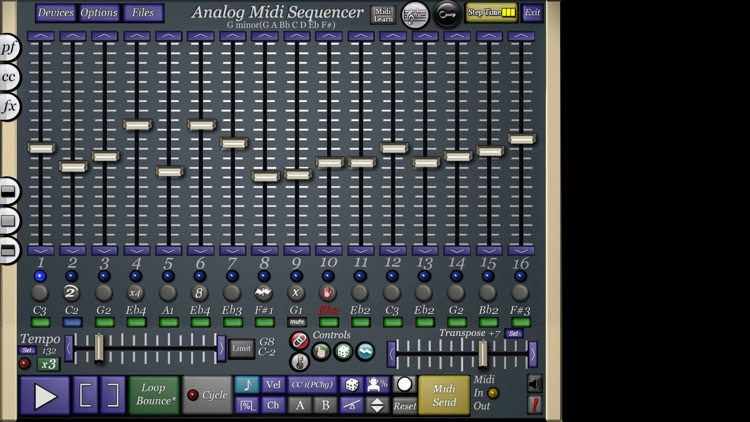Image resolution: width=750 pixels, height=422 pixels.
Task: Click the green dice randomize Controls icon
Action: [343, 352]
